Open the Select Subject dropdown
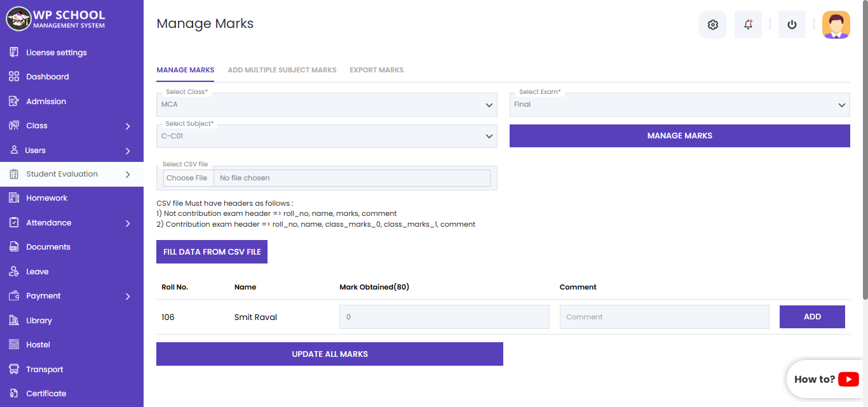This screenshot has width=868, height=407. pos(327,136)
